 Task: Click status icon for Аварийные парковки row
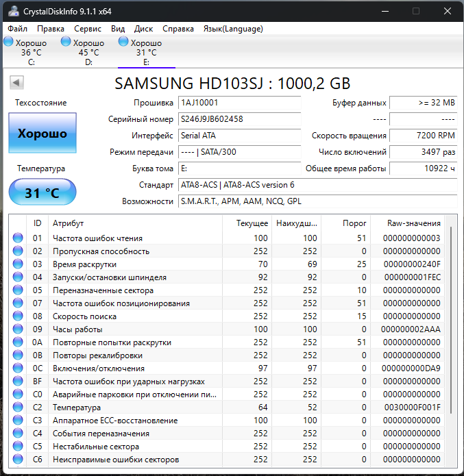click(x=18, y=394)
